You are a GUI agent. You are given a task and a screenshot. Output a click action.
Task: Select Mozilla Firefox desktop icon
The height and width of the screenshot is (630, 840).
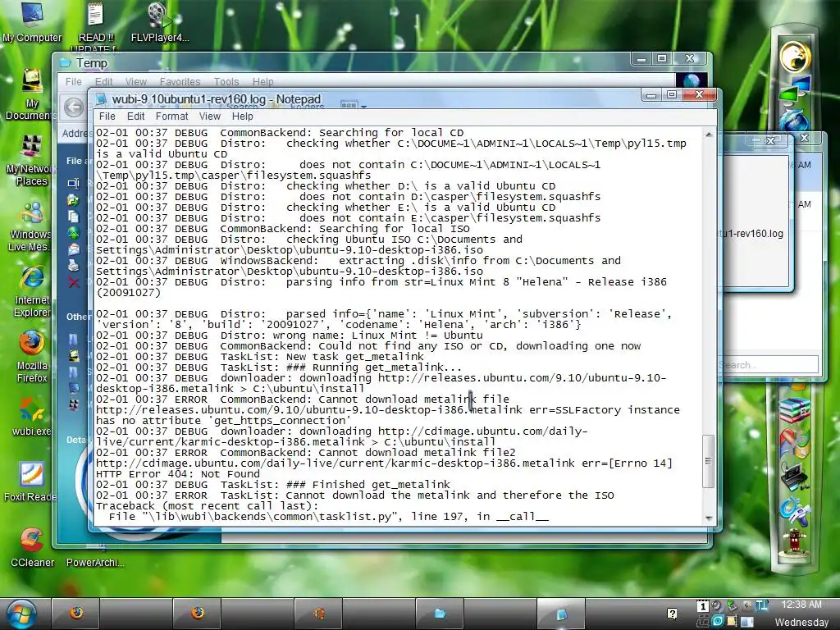pyautogui.click(x=32, y=357)
